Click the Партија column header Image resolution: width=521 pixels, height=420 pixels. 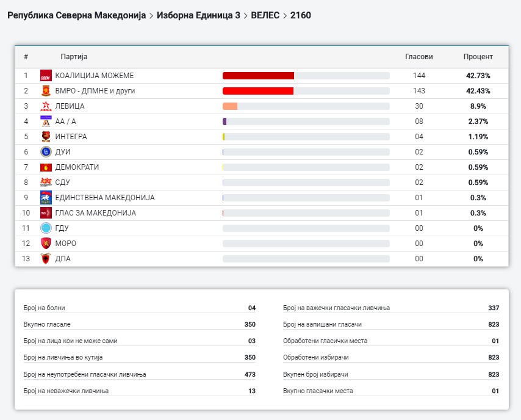74,57
